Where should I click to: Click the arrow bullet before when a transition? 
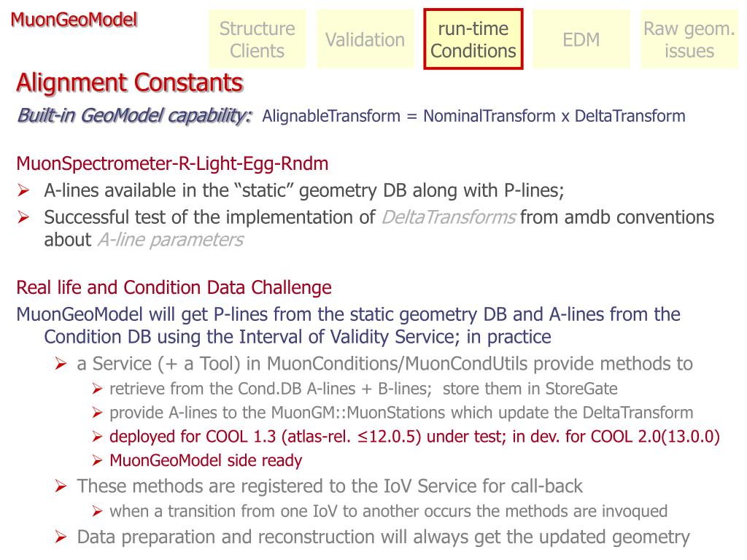click(x=98, y=512)
